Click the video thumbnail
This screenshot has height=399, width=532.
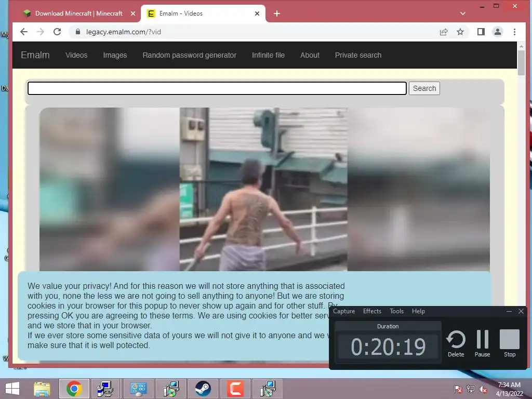[x=264, y=189]
